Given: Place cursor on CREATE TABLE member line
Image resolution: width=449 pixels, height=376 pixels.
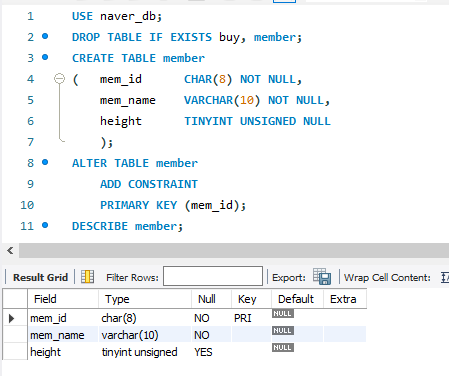Looking at the screenshot, I should point(138,58).
